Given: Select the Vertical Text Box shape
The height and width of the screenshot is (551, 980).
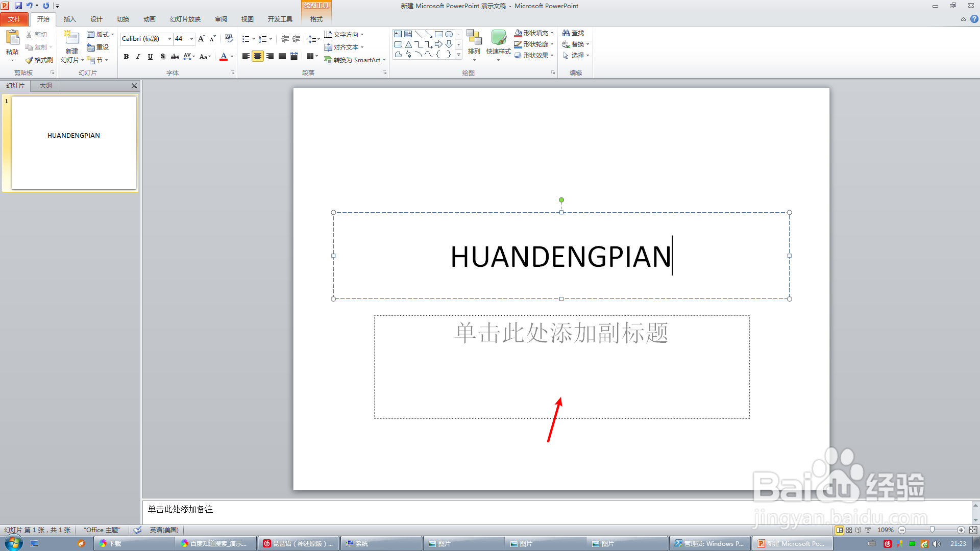Looking at the screenshot, I should coord(408,34).
